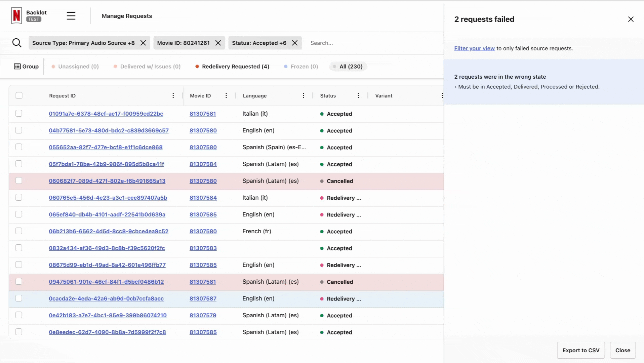The height and width of the screenshot is (363, 644).
Task: Open Request ID column options menu
Action: (x=173, y=96)
